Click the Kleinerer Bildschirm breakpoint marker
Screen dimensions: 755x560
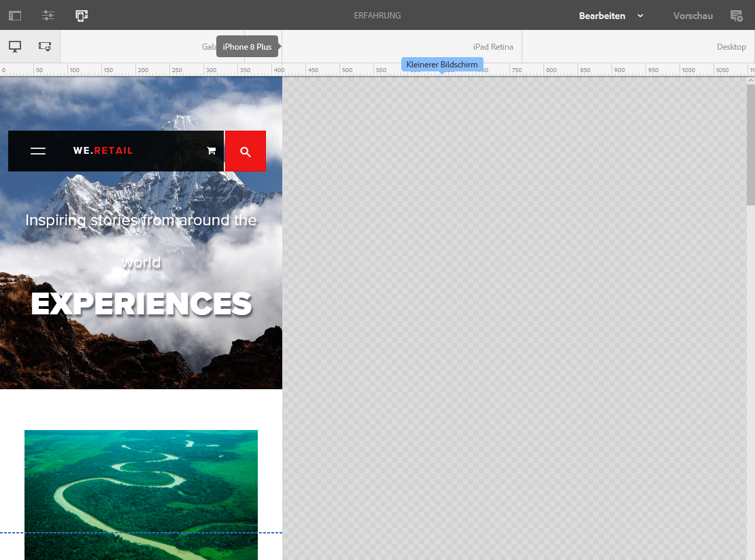coord(442,64)
